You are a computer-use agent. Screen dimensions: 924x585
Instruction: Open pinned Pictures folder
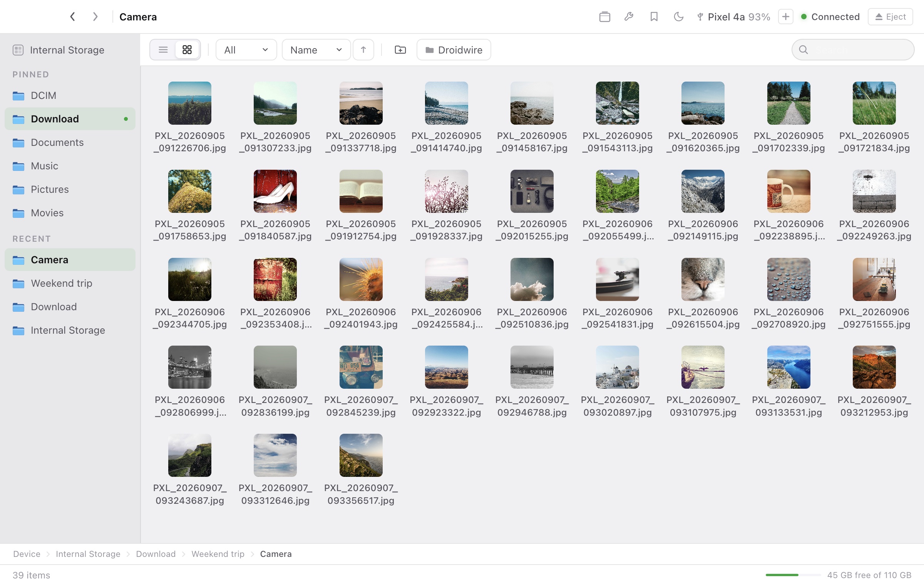coord(70,189)
